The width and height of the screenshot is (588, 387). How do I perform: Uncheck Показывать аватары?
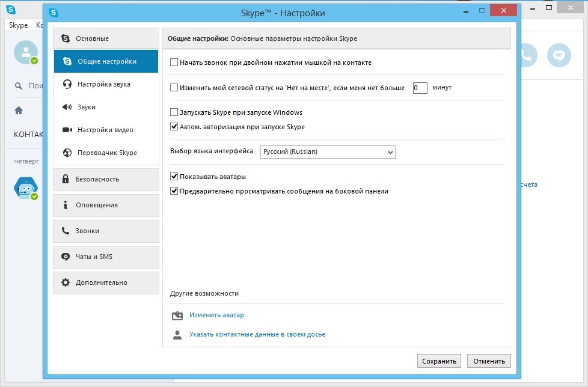tap(174, 177)
